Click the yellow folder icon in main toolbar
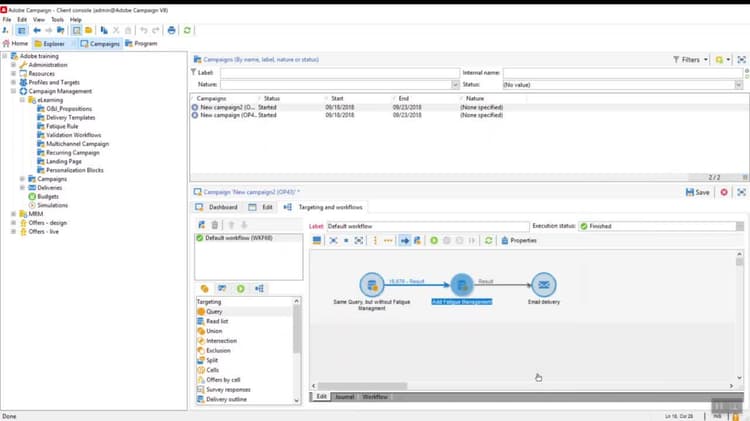The width and height of the screenshot is (750, 421). [x=88, y=30]
